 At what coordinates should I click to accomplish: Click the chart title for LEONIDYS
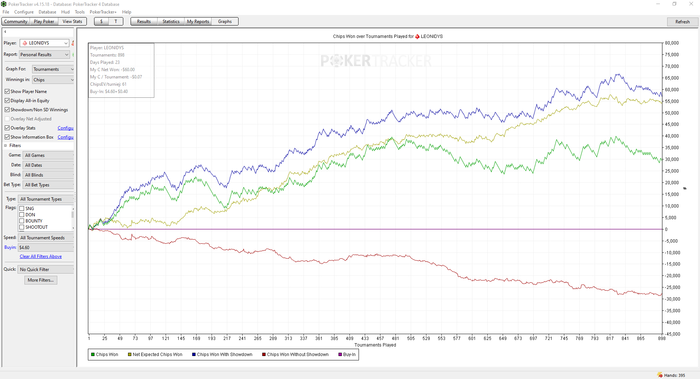pos(388,36)
